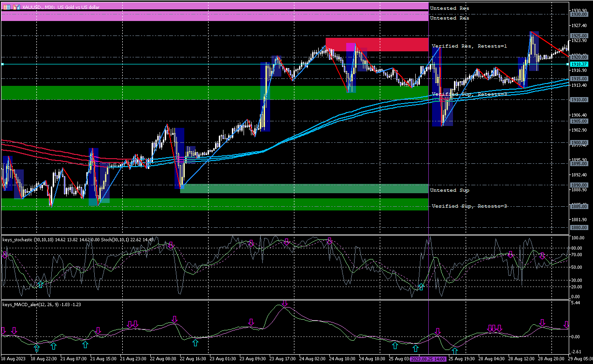The width and height of the screenshot is (593, 364).
Task: Click the 21 Aug 07:30 time label
Action: (75, 359)
